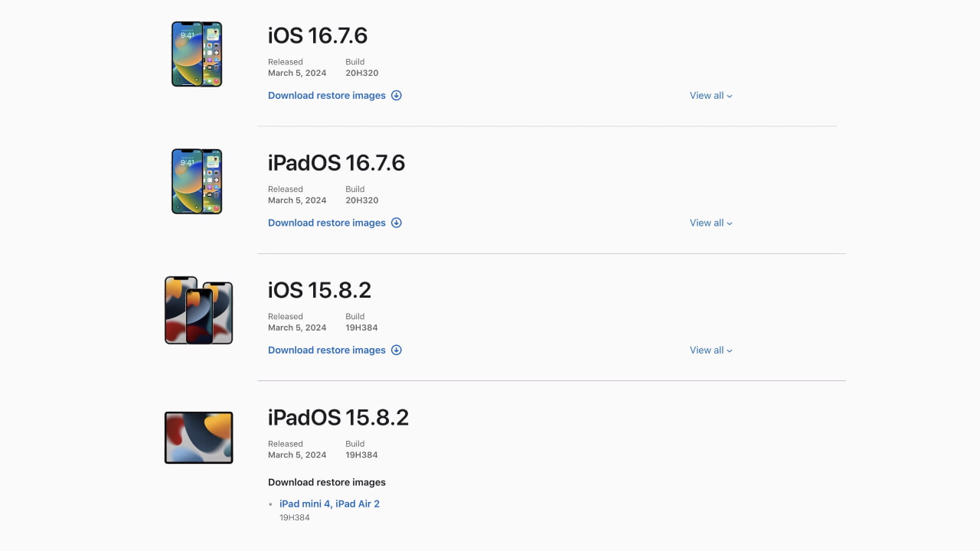The image size is (980, 551).
Task: Select the iPadOS 15.8.2 iPad thumbnail
Action: tap(198, 438)
